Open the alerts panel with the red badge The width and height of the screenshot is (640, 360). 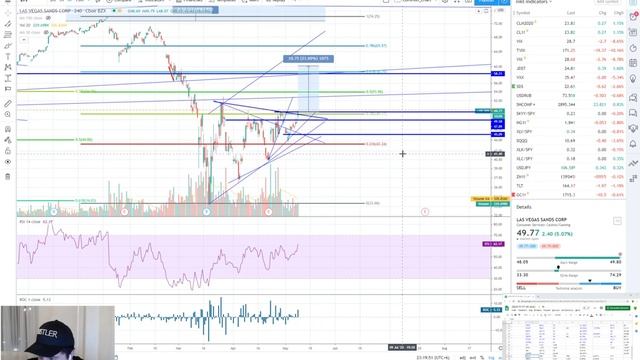(633, 17)
